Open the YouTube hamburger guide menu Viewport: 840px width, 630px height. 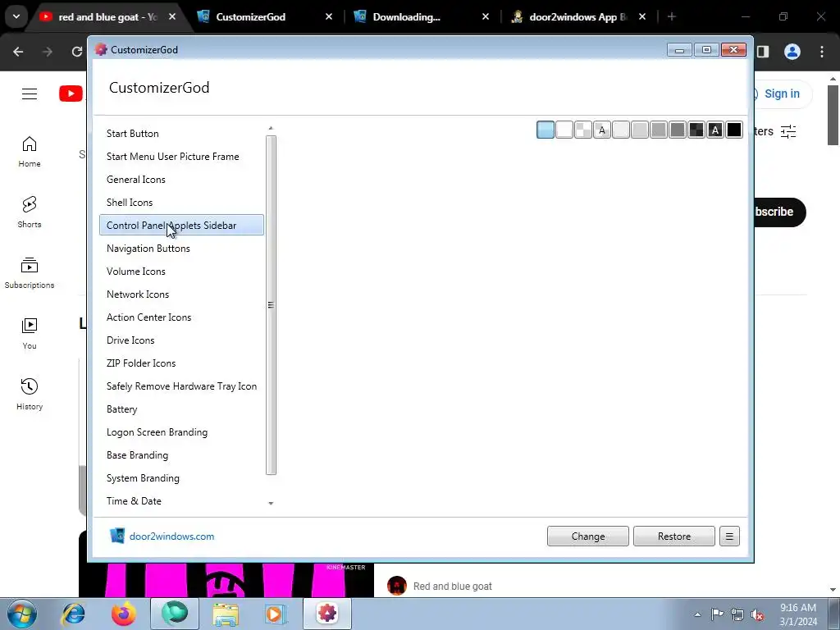[x=30, y=94]
